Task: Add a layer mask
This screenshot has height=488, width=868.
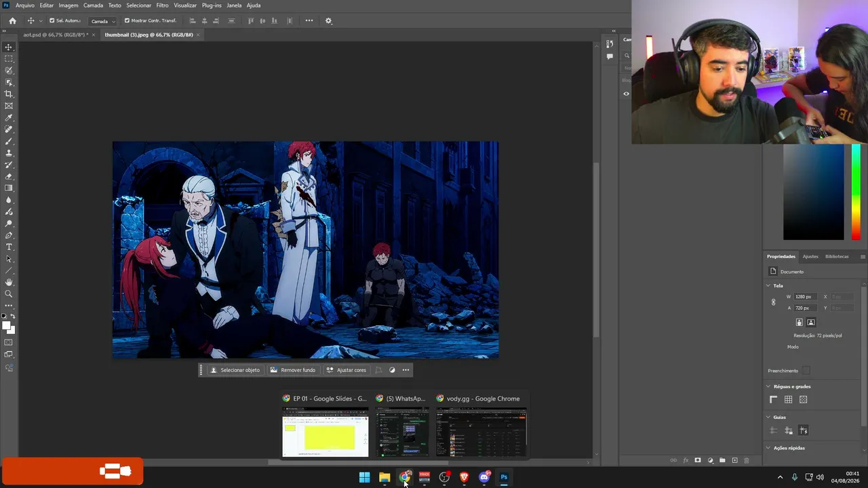Action: (x=698, y=460)
